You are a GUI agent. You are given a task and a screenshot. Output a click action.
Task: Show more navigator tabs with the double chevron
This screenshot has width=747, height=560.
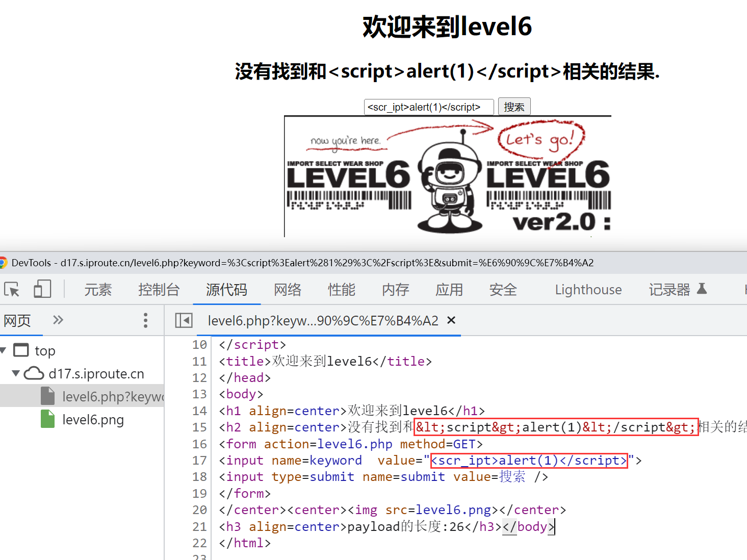point(58,320)
